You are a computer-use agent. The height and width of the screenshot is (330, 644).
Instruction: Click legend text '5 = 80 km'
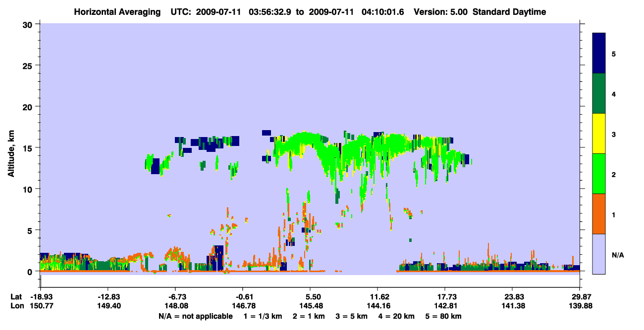444,316
